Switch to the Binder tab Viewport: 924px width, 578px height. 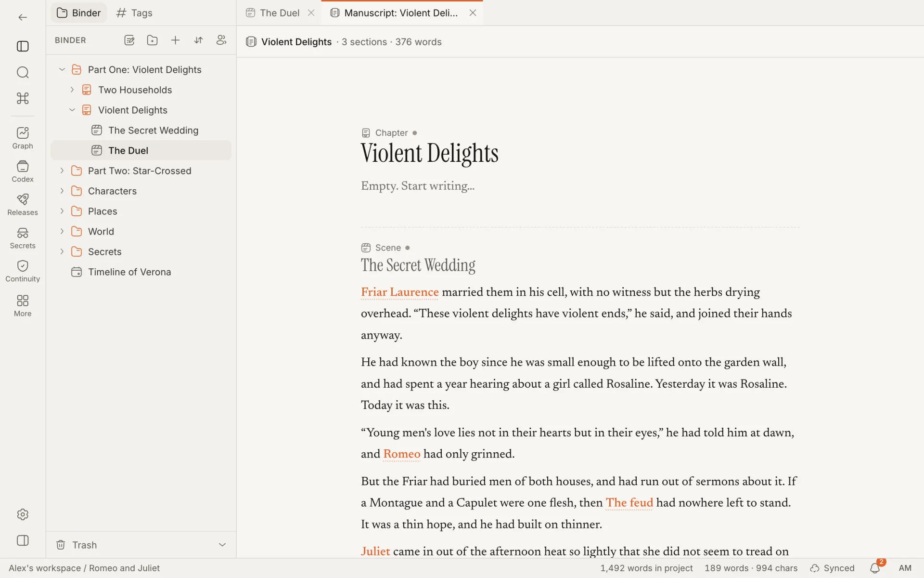[79, 13]
